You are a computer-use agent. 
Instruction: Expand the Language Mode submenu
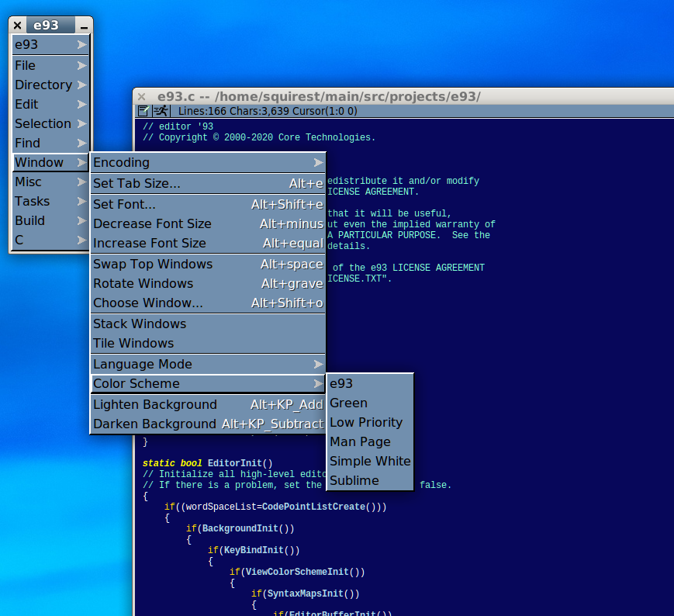(208, 364)
